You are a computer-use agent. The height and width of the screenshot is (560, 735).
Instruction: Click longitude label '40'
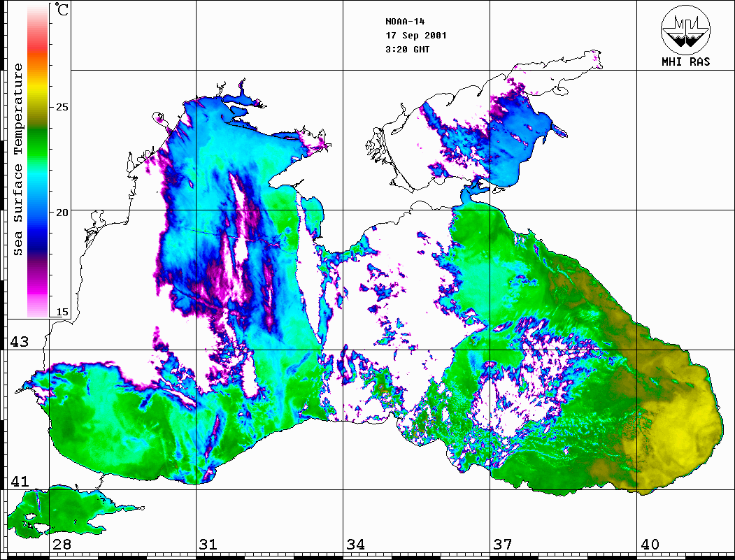point(650,544)
